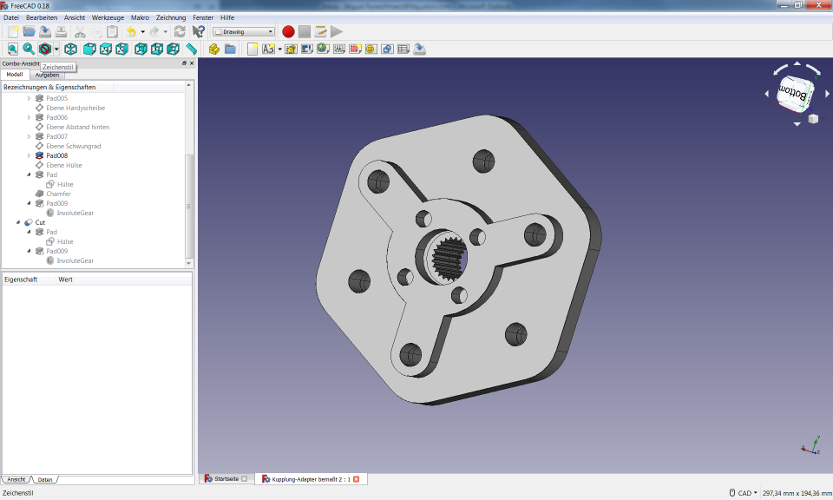Expand the Pad008 tree node
This screenshot has width=833, height=500.
point(30,156)
